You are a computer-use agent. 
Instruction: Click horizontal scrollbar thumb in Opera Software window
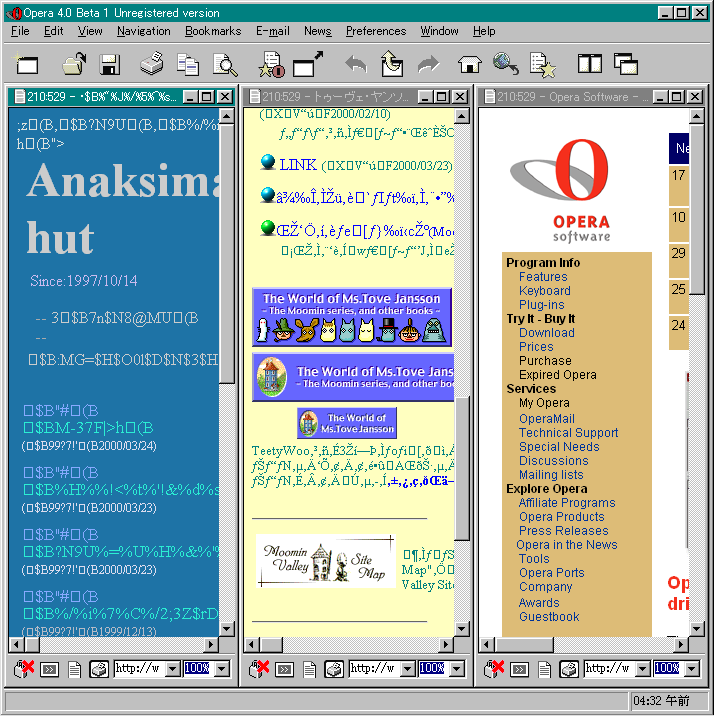click(524, 645)
